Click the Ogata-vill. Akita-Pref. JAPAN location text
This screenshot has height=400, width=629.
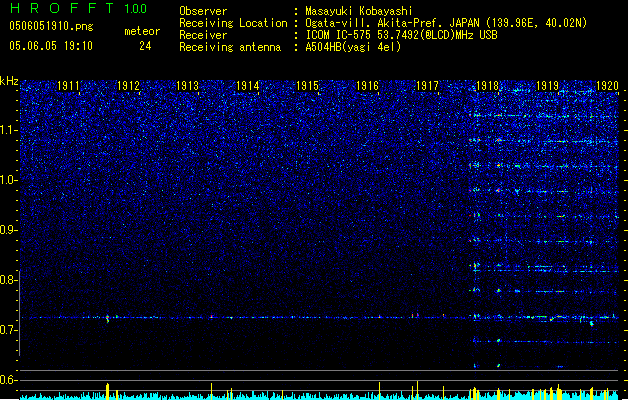(x=446, y=23)
